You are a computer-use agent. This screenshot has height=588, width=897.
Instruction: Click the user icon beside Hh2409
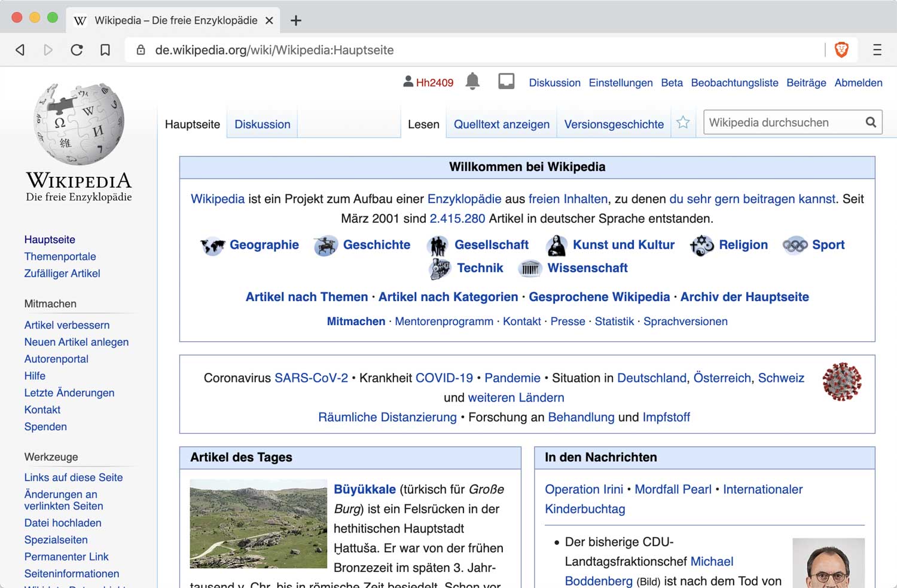coord(408,81)
